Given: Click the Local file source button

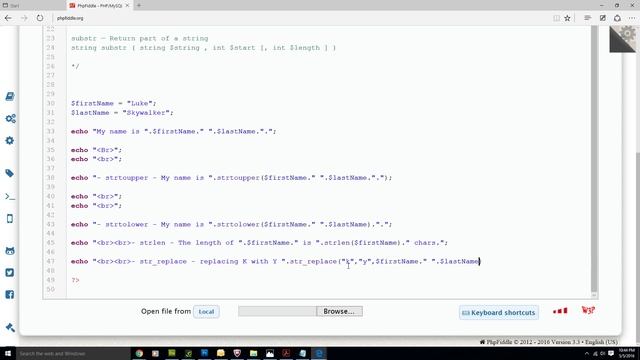Looking at the screenshot, I should pyautogui.click(x=206, y=311).
